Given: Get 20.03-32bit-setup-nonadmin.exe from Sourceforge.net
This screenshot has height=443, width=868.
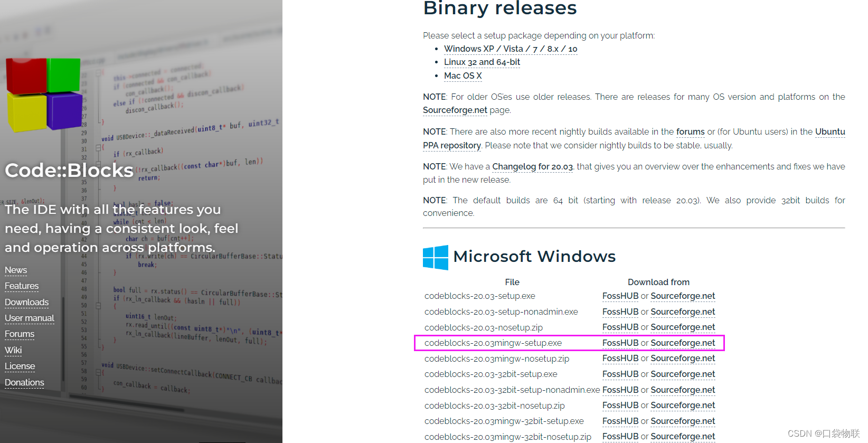Looking at the screenshot, I should (x=683, y=390).
